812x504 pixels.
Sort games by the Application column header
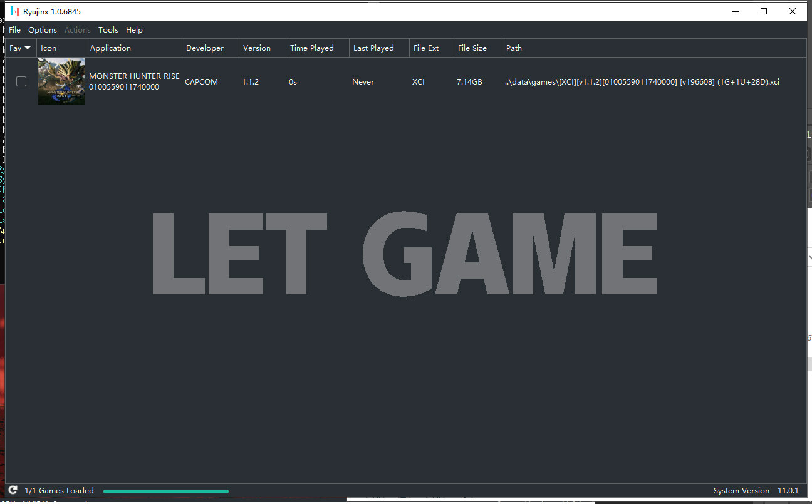click(x=110, y=48)
